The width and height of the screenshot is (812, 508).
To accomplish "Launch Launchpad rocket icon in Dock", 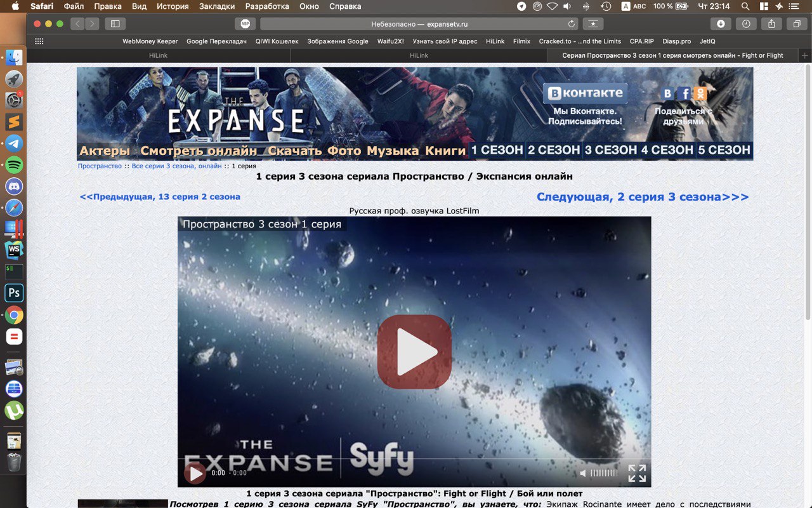I will (14, 79).
